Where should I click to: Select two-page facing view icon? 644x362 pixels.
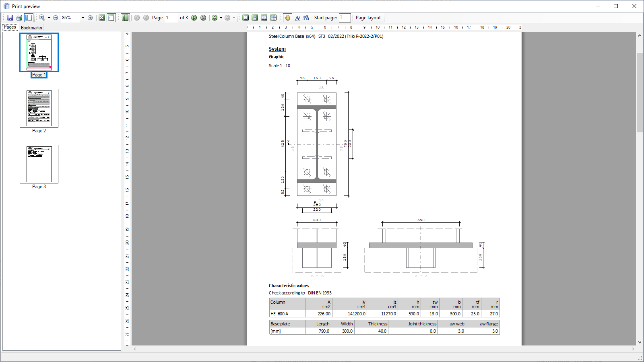click(x=264, y=18)
